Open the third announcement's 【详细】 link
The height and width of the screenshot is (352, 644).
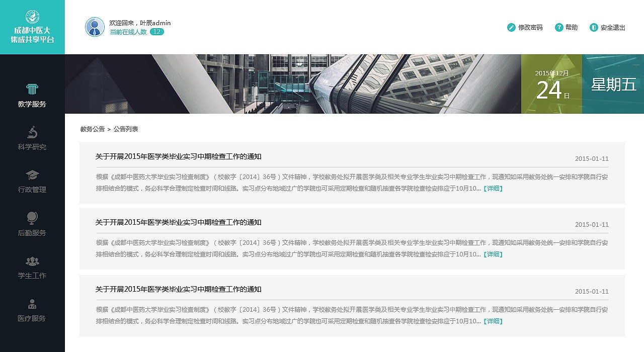click(x=494, y=321)
